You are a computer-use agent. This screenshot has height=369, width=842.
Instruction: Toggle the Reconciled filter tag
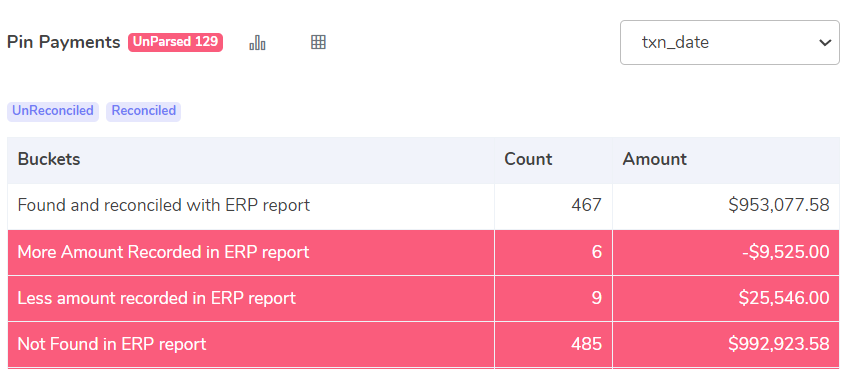click(143, 111)
